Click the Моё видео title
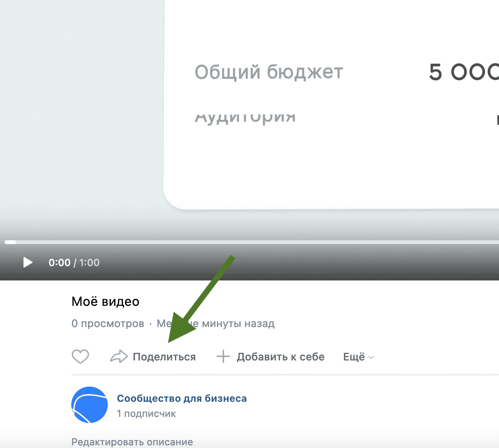 (x=105, y=302)
